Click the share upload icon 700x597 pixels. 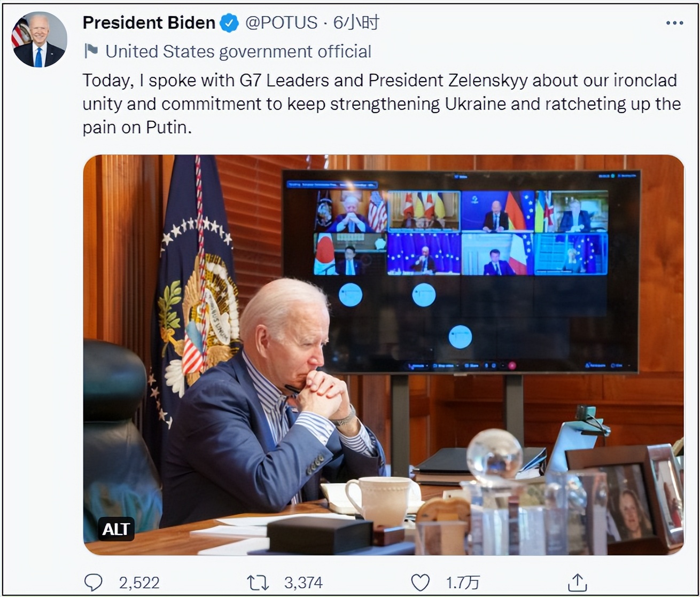coord(577,582)
